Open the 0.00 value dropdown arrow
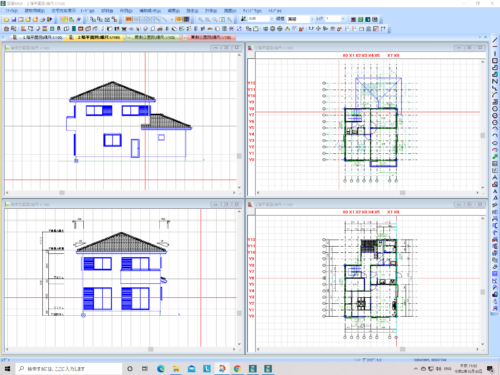This screenshot has width=500, height=375. click(x=272, y=19)
